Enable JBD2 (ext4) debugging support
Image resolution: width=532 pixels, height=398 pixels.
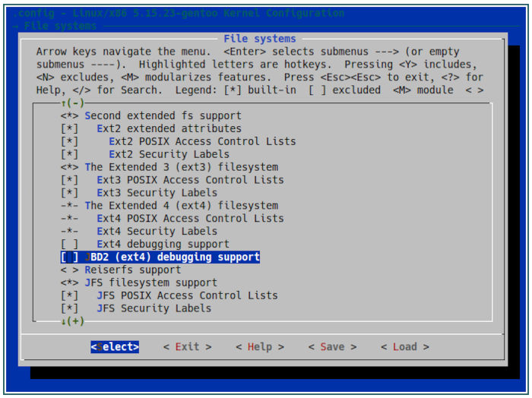[70, 257]
